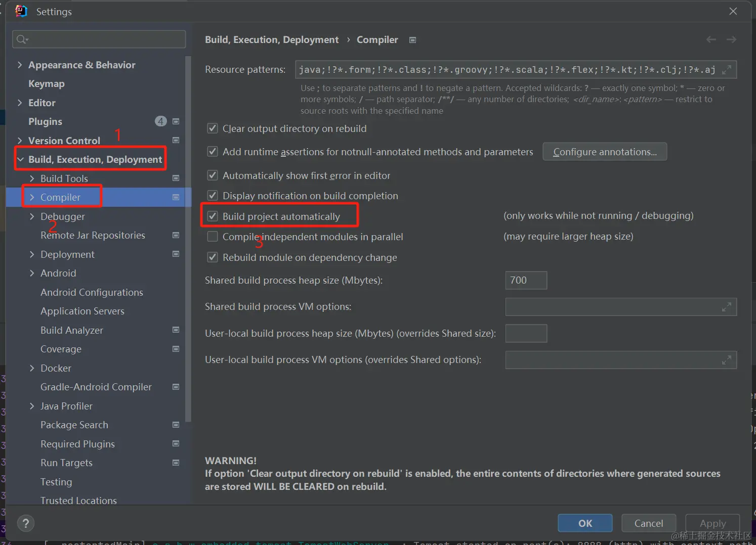Open help with the question mark button
The image size is (756, 545).
coord(26,523)
